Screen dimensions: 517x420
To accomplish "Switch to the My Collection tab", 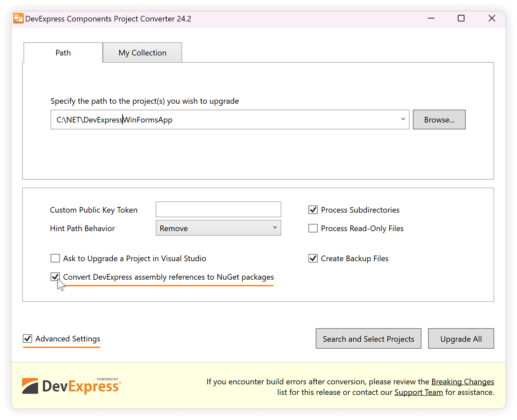I will 142,52.
